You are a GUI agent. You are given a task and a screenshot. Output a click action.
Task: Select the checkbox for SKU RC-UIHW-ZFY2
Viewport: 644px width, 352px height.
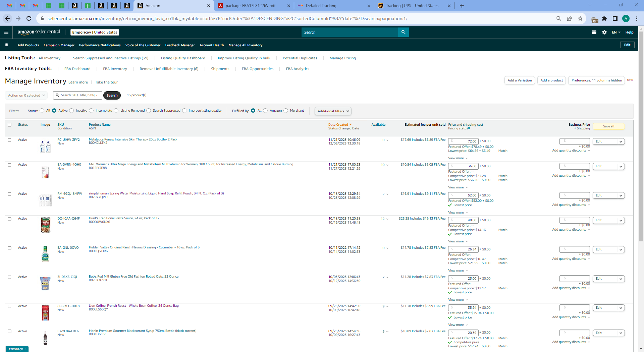point(9,140)
